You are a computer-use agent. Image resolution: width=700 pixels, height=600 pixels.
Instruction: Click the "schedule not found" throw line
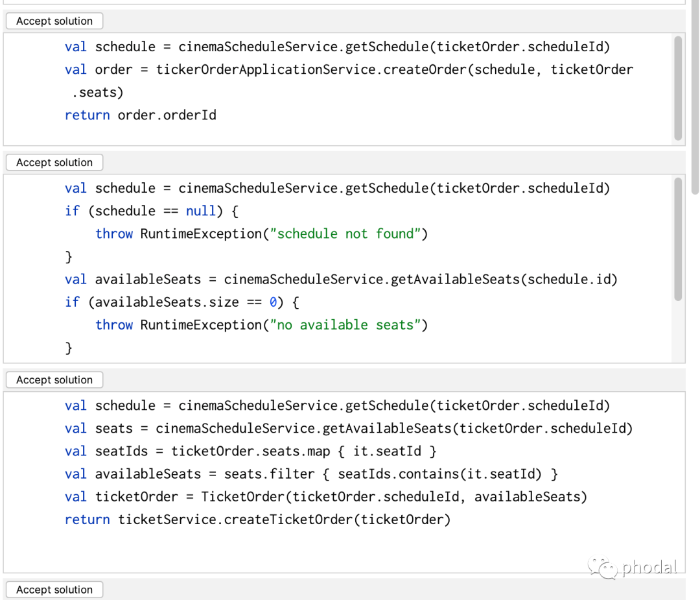(x=262, y=234)
